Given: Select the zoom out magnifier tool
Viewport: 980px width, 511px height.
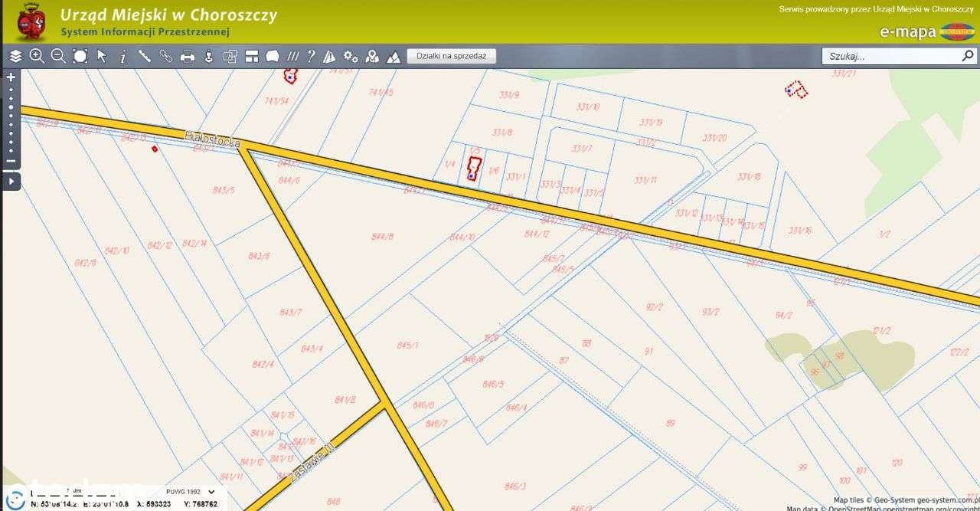Looking at the screenshot, I should coord(58,56).
